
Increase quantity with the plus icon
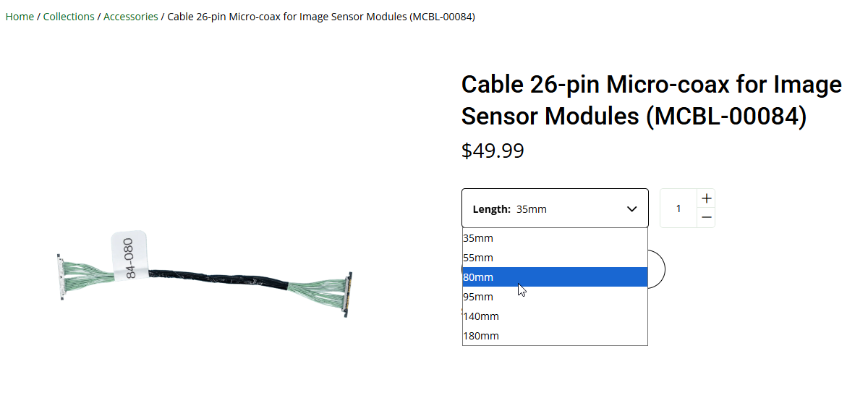click(707, 198)
